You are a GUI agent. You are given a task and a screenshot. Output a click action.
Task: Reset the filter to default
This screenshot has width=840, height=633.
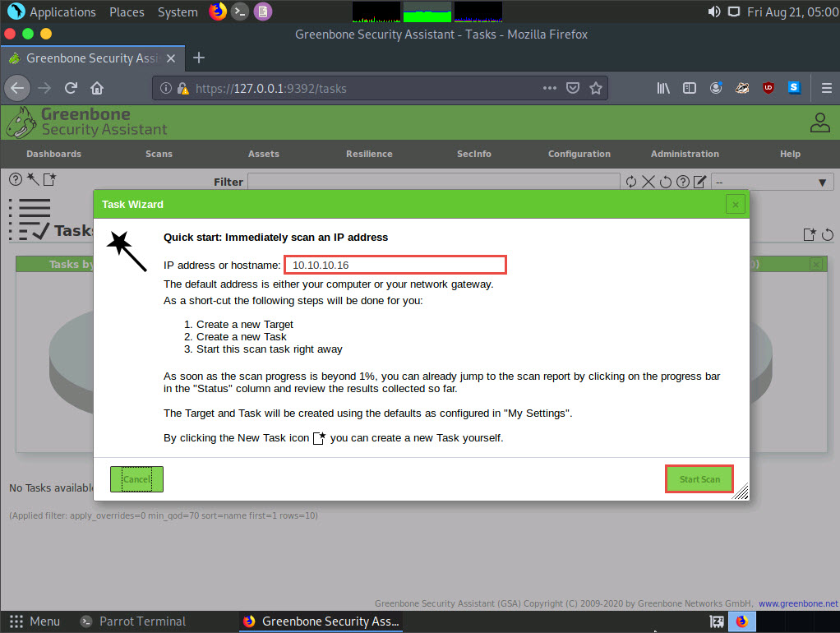tap(666, 182)
